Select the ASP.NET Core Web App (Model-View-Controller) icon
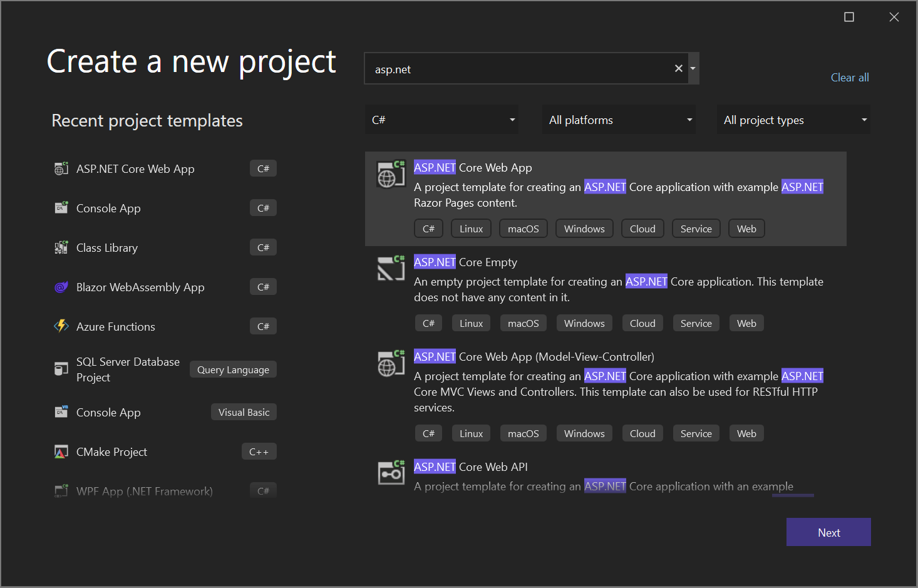Image resolution: width=918 pixels, height=588 pixels. 390,363
